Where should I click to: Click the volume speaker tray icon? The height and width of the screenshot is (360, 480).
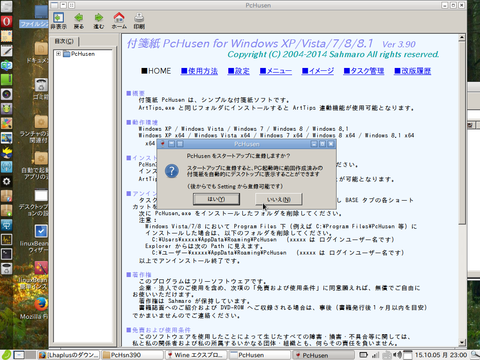tap(397, 355)
